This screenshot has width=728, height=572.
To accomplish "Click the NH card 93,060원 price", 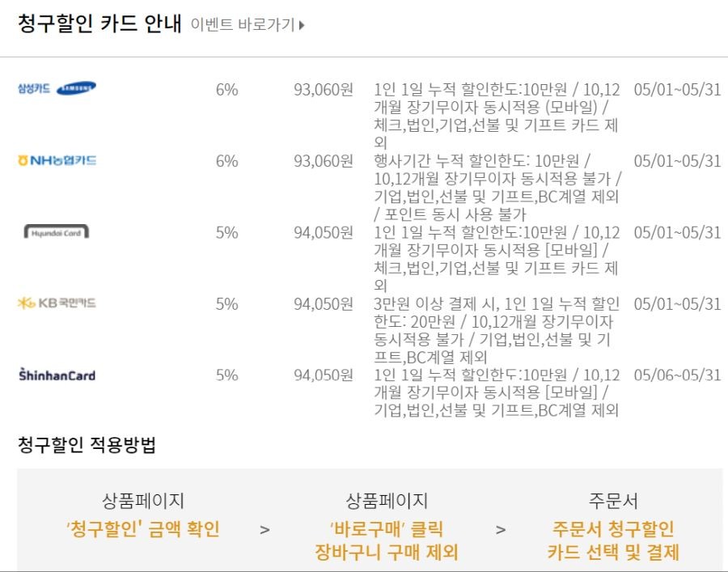I will [x=324, y=161].
